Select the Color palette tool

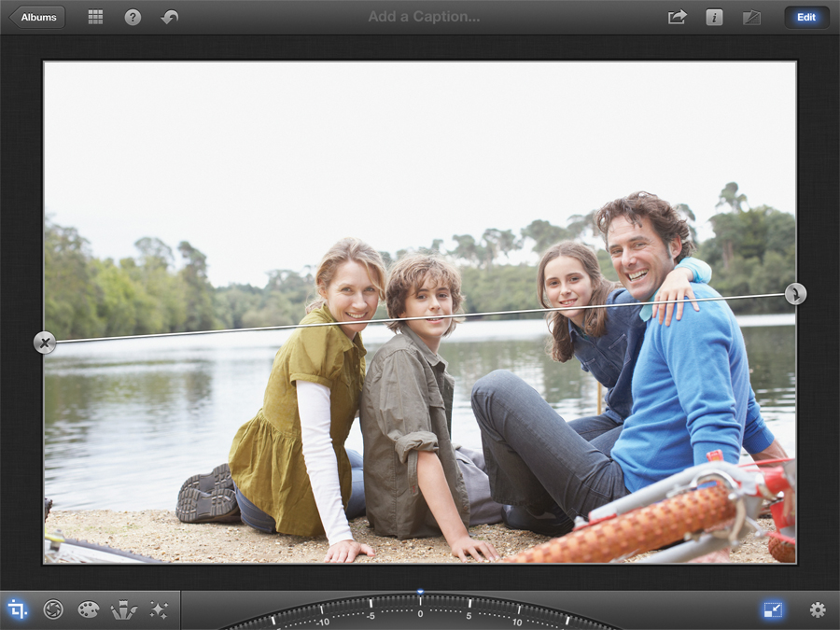tap(89, 609)
